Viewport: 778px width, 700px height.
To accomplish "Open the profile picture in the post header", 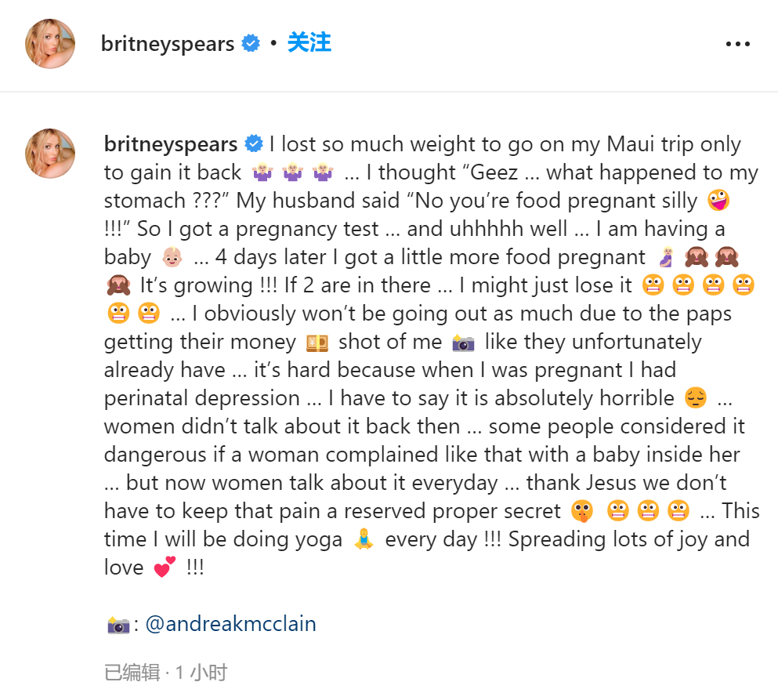I will point(51,43).
